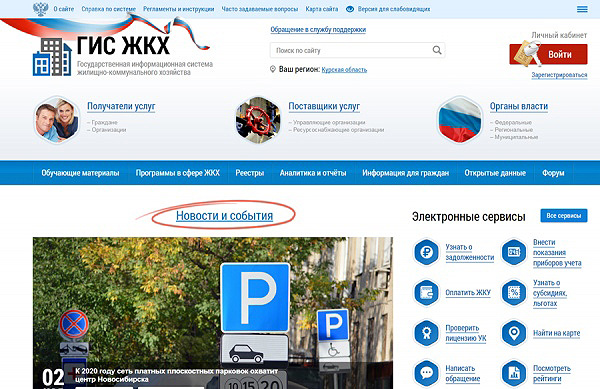Open Программы в сфере ЖКХ menu

tap(178, 173)
